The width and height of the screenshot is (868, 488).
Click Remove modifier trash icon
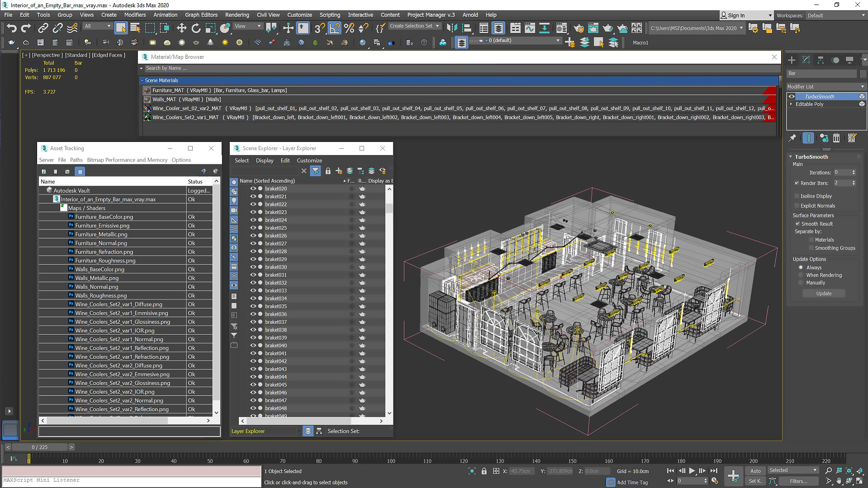pyautogui.click(x=836, y=138)
